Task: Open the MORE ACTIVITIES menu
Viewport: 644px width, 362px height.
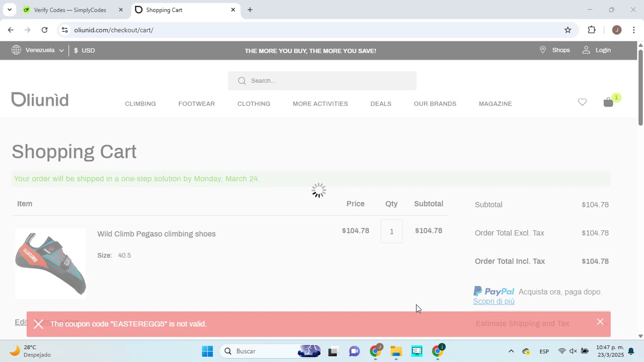Action: coord(320,104)
